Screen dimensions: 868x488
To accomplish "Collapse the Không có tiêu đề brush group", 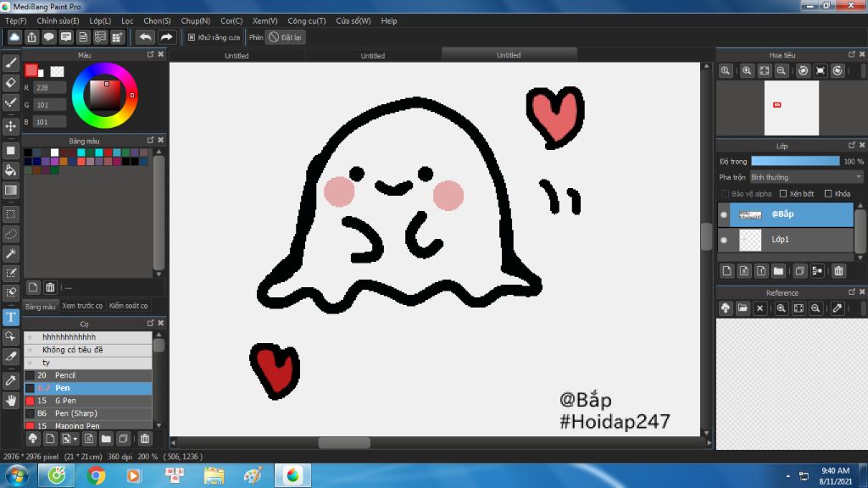I will coord(30,350).
